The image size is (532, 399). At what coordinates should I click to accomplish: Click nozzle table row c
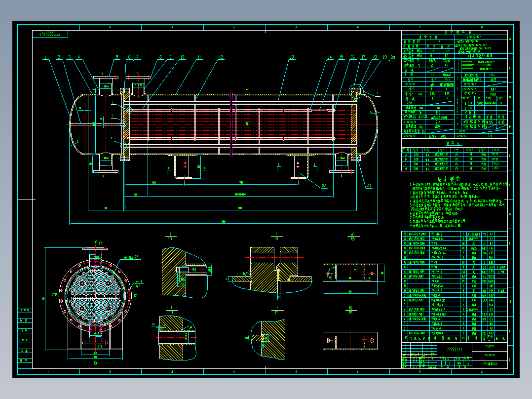click(x=455, y=164)
